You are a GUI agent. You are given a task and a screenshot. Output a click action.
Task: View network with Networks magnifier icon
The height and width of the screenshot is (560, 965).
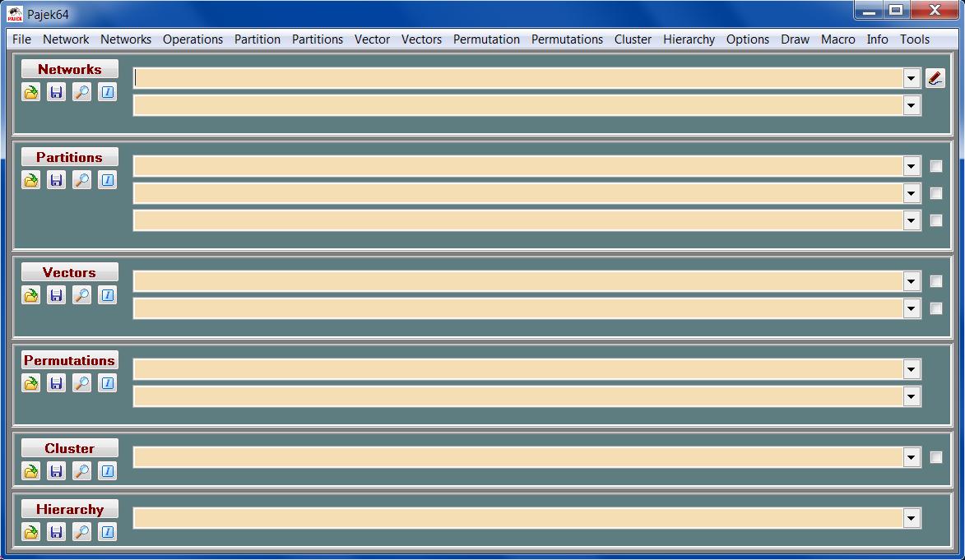pyautogui.click(x=81, y=92)
